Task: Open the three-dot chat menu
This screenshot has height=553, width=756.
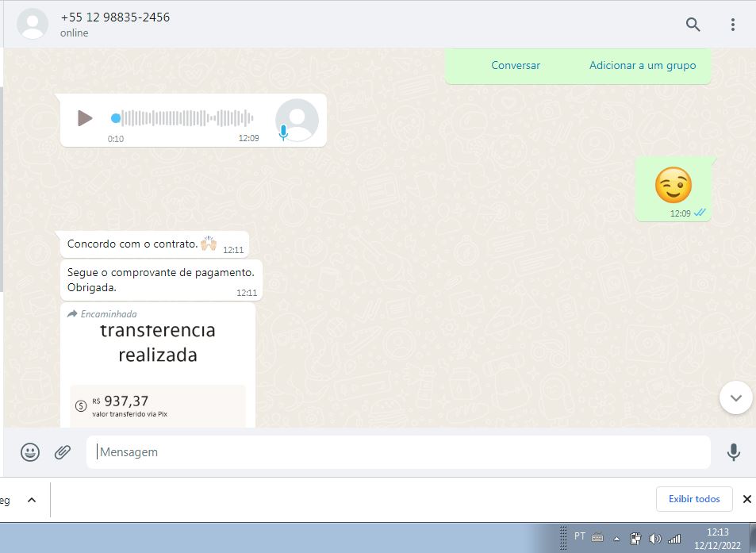Action: coord(732,25)
